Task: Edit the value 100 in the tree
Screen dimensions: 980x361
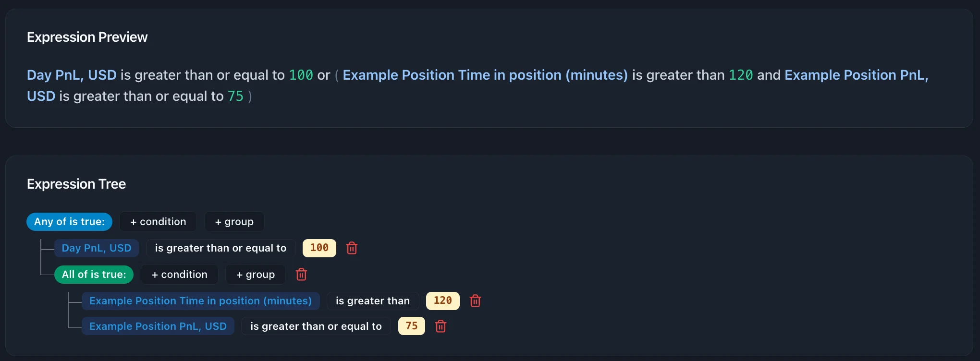Action: [319, 248]
